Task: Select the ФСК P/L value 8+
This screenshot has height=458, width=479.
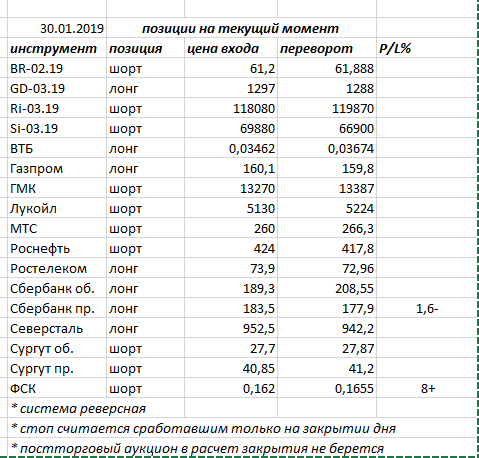Action: click(x=427, y=388)
